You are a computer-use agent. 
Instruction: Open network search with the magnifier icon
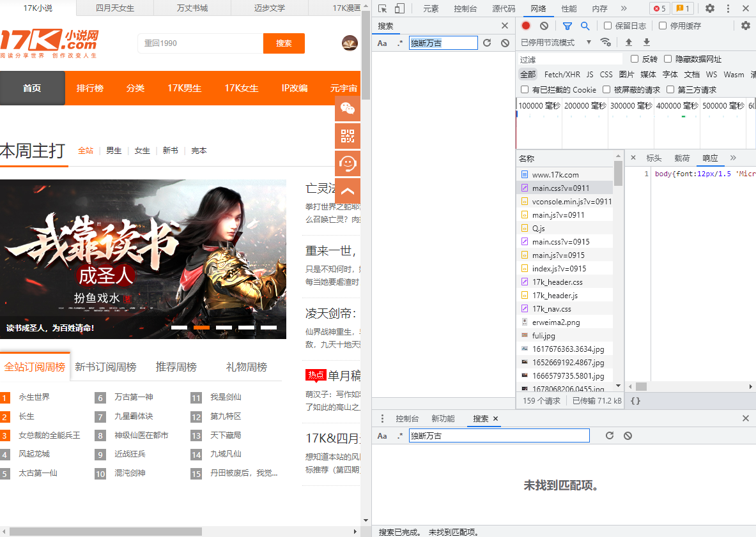(585, 26)
